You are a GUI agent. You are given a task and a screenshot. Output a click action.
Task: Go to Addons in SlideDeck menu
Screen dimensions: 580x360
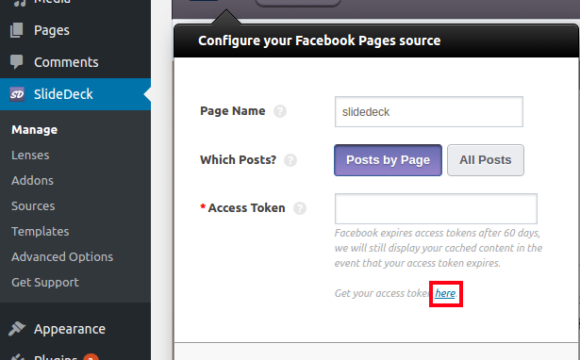click(33, 181)
